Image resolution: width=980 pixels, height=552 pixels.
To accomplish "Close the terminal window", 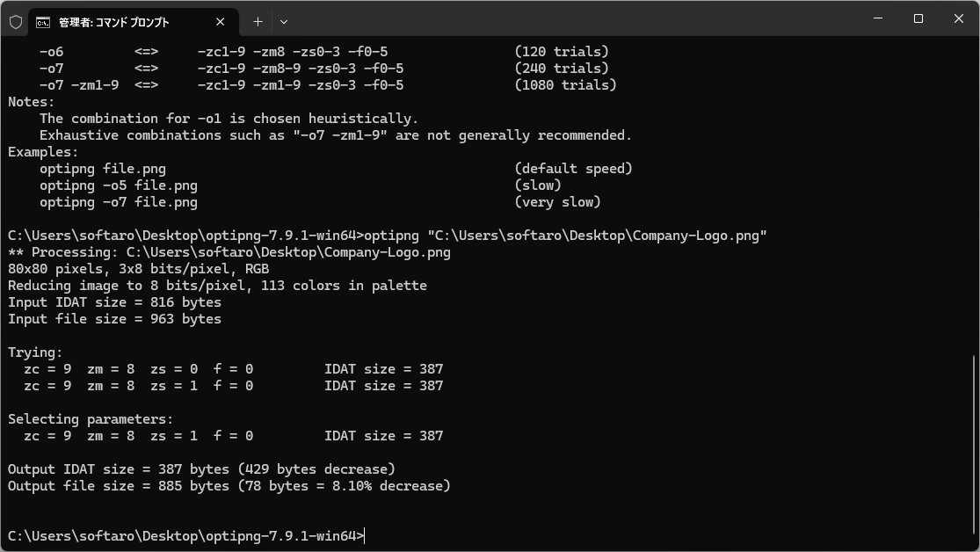I will (x=959, y=18).
